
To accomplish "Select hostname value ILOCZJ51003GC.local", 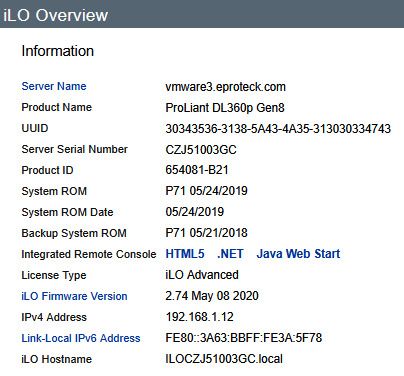I will [x=224, y=359].
